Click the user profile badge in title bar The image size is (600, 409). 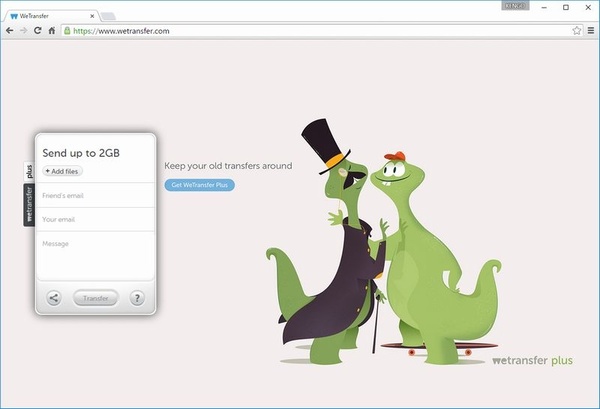tap(515, 6)
